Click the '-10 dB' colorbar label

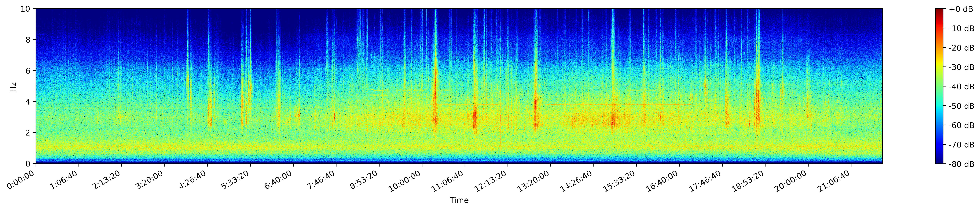pos(961,29)
